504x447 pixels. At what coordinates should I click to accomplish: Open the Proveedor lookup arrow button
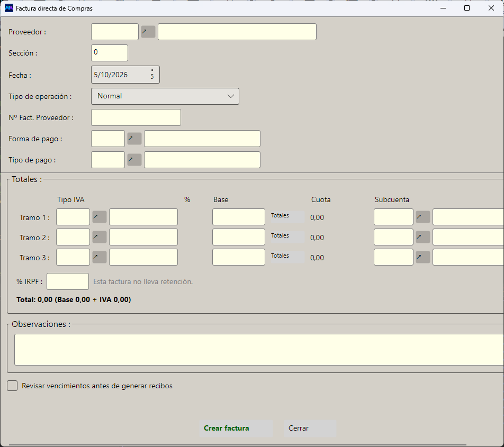(148, 32)
